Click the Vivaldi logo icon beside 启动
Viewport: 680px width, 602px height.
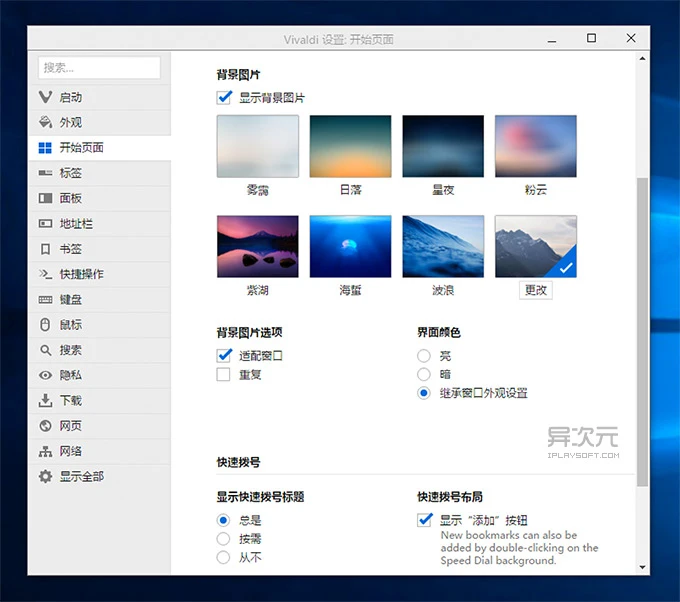point(45,97)
